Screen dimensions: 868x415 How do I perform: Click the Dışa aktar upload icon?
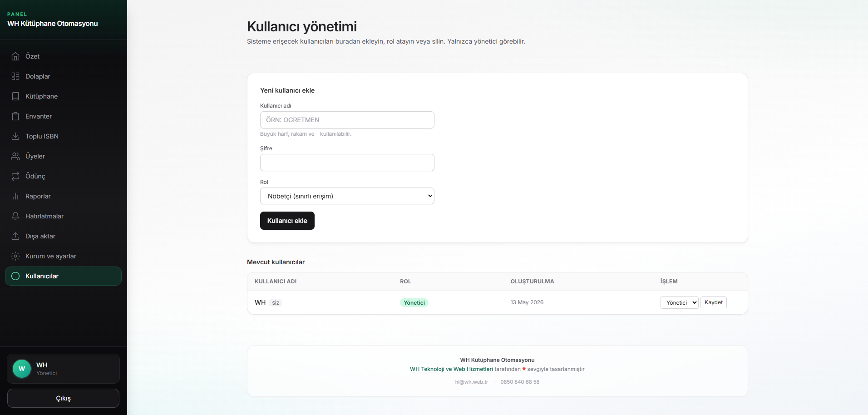pos(15,236)
